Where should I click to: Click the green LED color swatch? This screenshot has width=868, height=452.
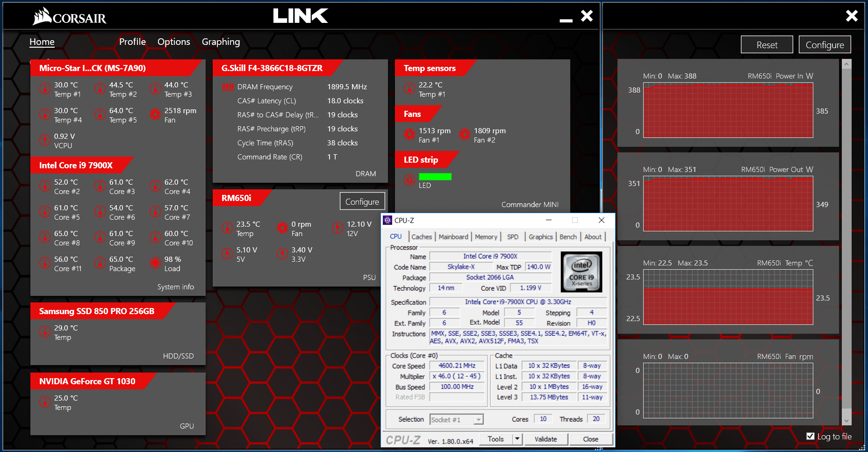pyautogui.click(x=435, y=177)
